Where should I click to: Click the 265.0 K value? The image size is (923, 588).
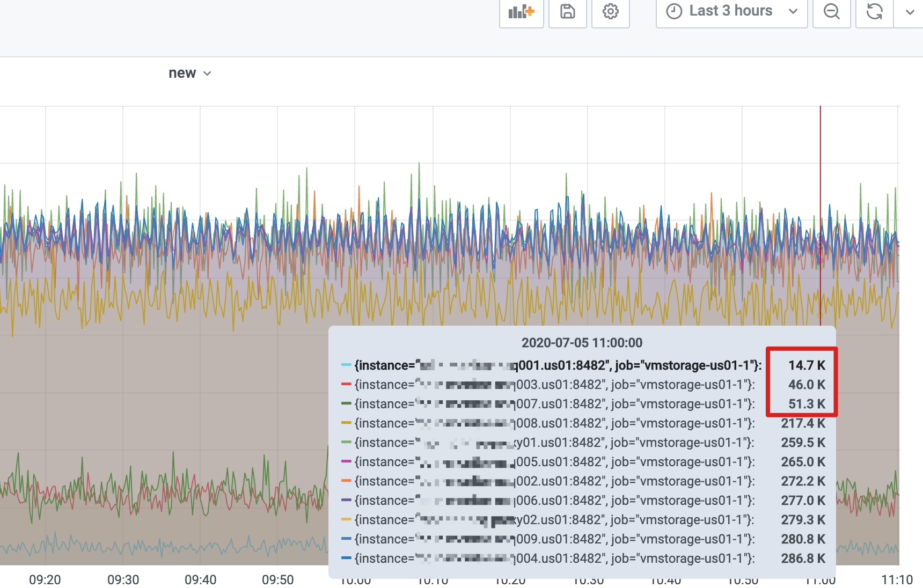click(x=803, y=462)
